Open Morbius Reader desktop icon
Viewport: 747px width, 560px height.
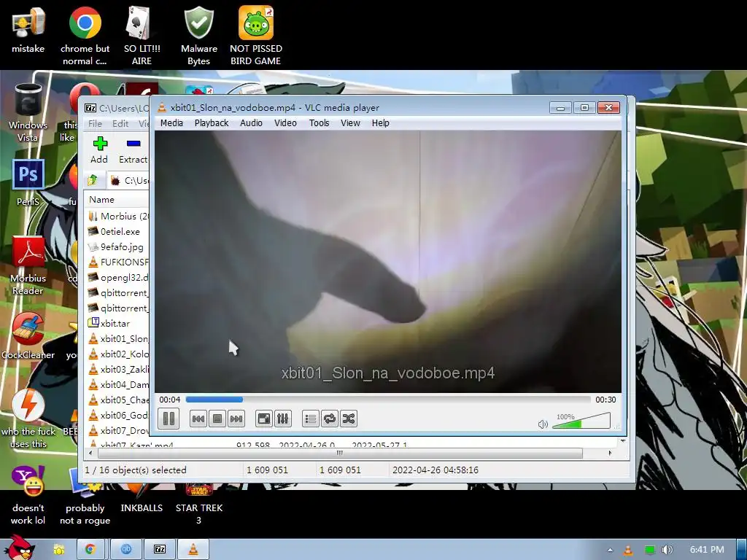[28, 265]
